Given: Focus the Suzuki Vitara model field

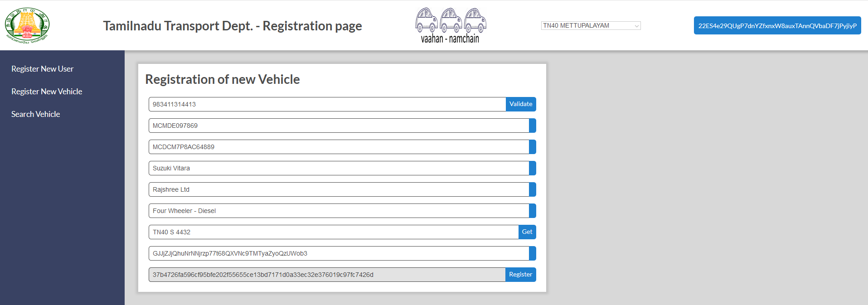Looking at the screenshot, I should 339,168.
